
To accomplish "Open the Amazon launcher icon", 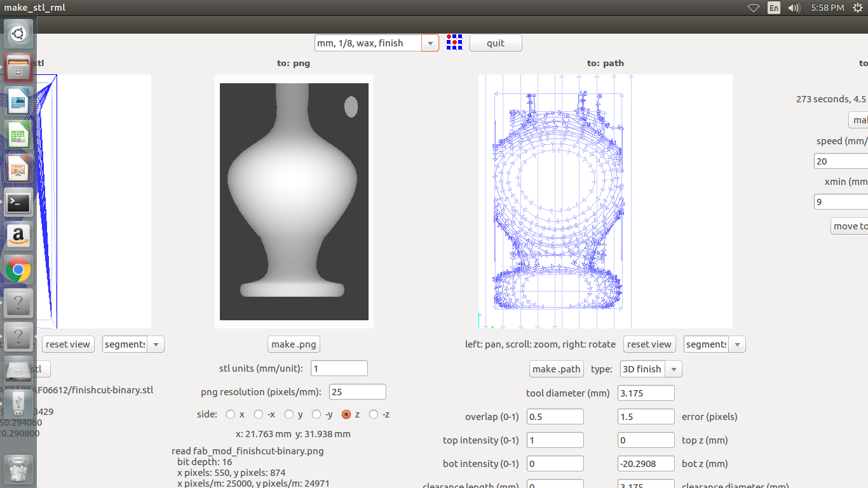I will [x=18, y=237].
